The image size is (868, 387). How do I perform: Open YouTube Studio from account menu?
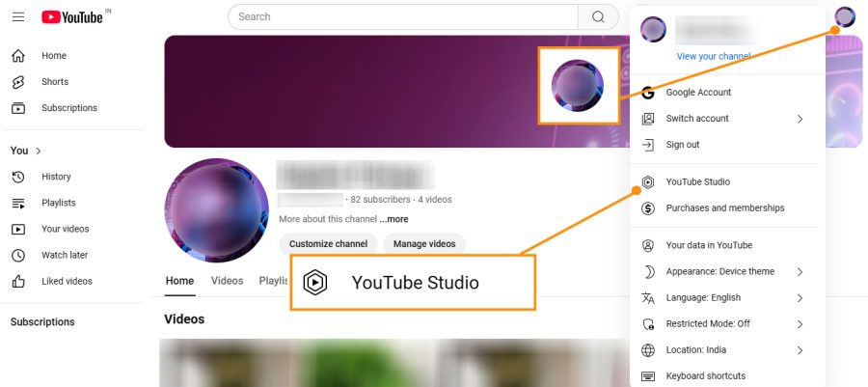(x=727, y=182)
